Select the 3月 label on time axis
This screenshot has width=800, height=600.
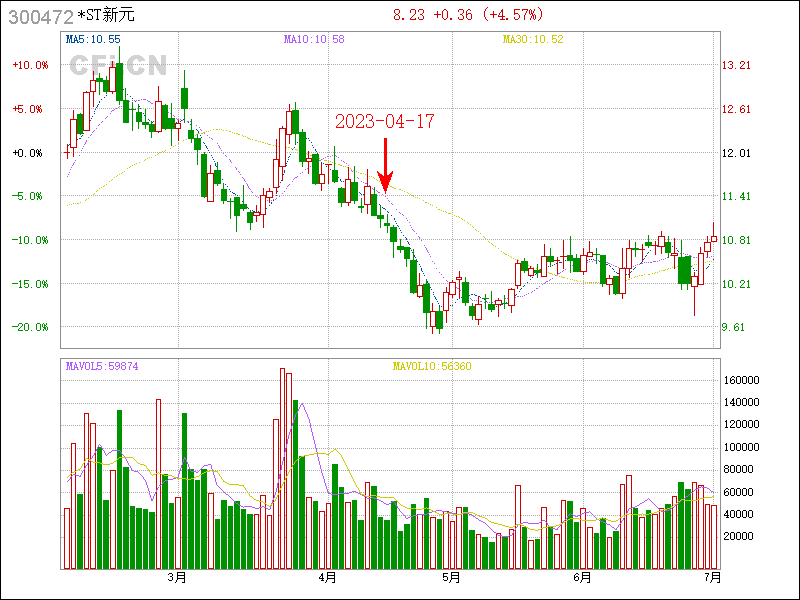(x=178, y=577)
